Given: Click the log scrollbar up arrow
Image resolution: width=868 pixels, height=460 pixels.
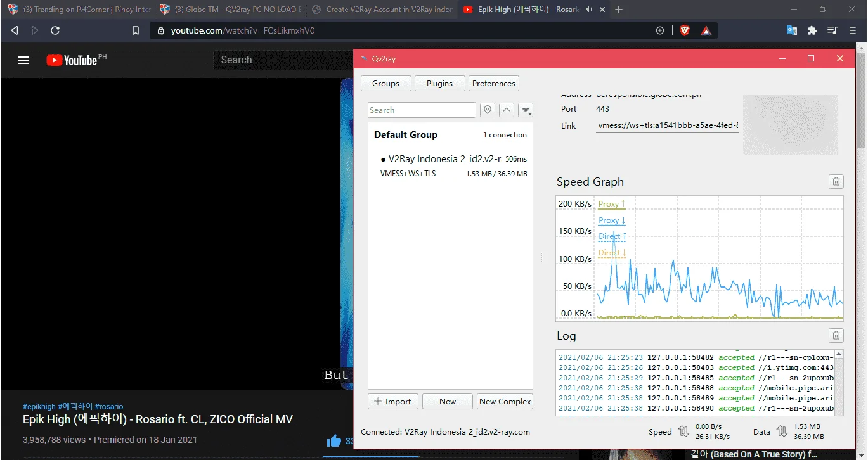Looking at the screenshot, I should click(x=839, y=354).
